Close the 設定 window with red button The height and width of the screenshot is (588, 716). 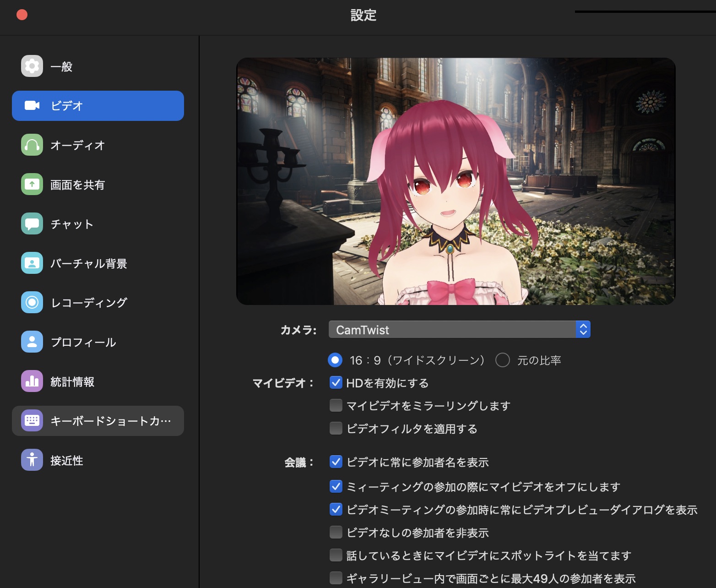tap(22, 15)
